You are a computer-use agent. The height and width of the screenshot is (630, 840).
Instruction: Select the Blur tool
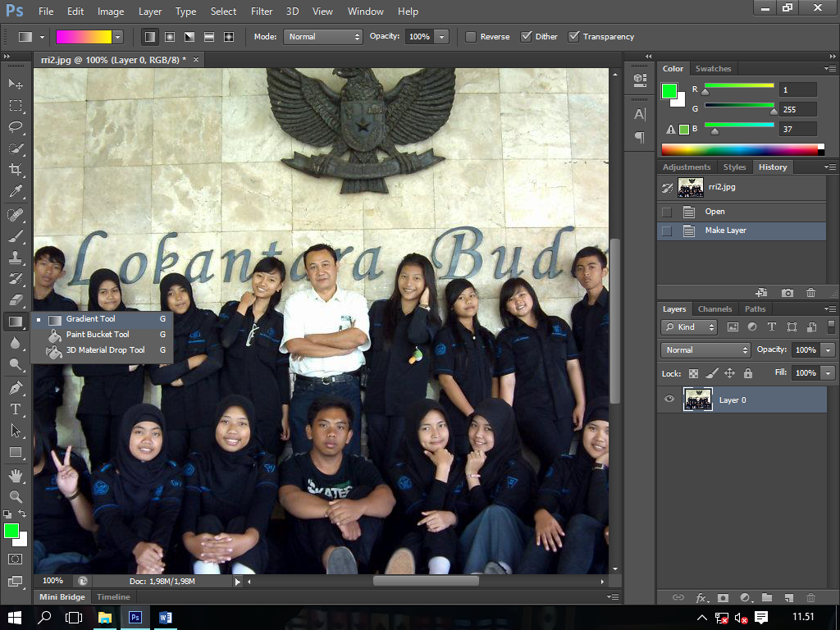coord(16,343)
